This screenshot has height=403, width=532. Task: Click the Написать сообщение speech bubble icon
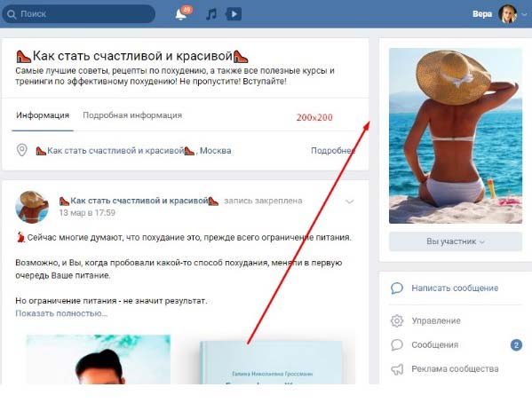click(397, 288)
